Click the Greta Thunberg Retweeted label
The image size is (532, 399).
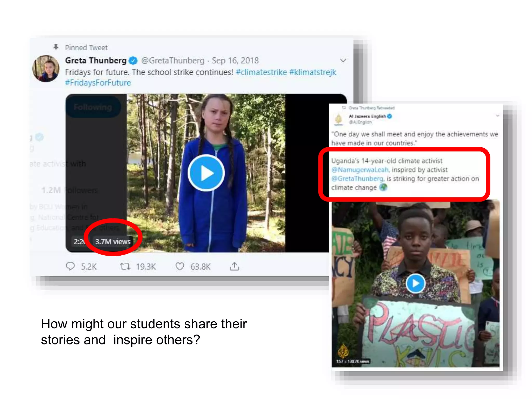372,108
